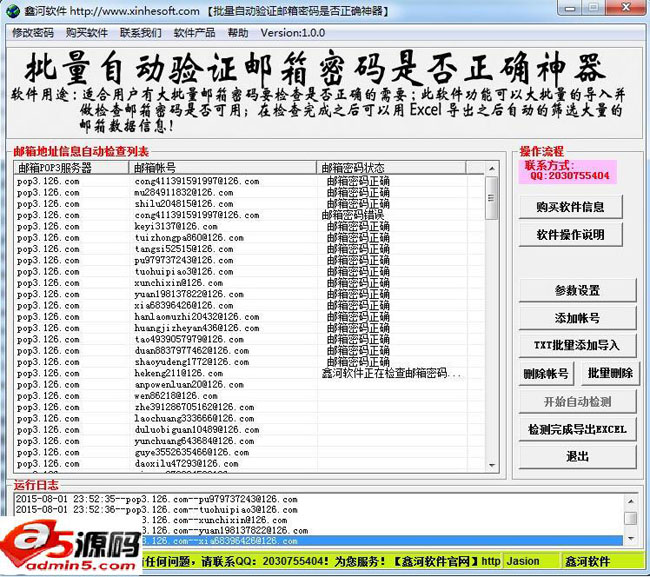This screenshot has height=577, width=650.
Task: Click mailbox list scroll down arrow
Action: [x=492, y=465]
